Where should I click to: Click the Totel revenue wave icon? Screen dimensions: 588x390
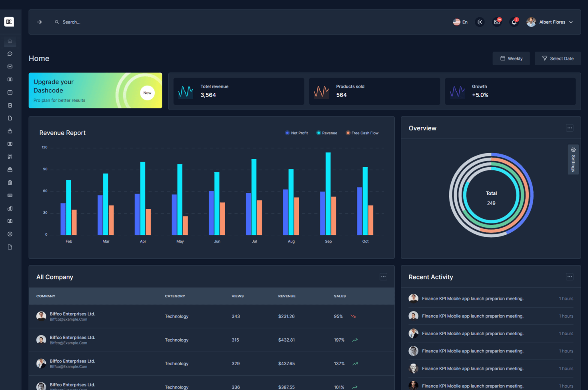point(186,92)
